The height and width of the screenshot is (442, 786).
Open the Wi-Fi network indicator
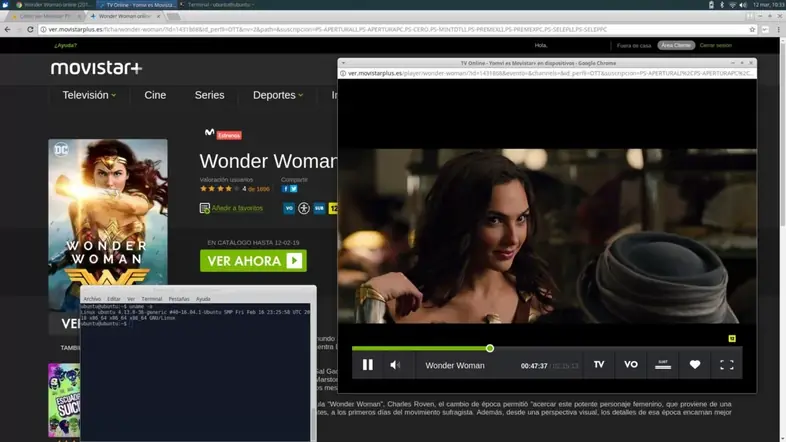point(732,5)
